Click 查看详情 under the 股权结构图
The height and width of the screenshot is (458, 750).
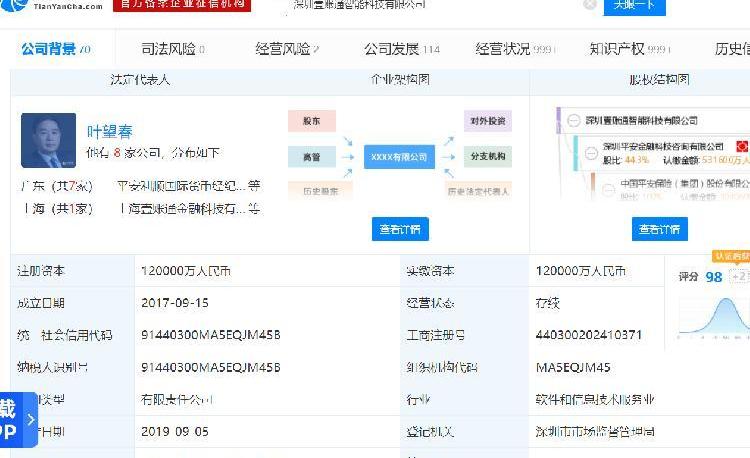[x=660, y=229]
